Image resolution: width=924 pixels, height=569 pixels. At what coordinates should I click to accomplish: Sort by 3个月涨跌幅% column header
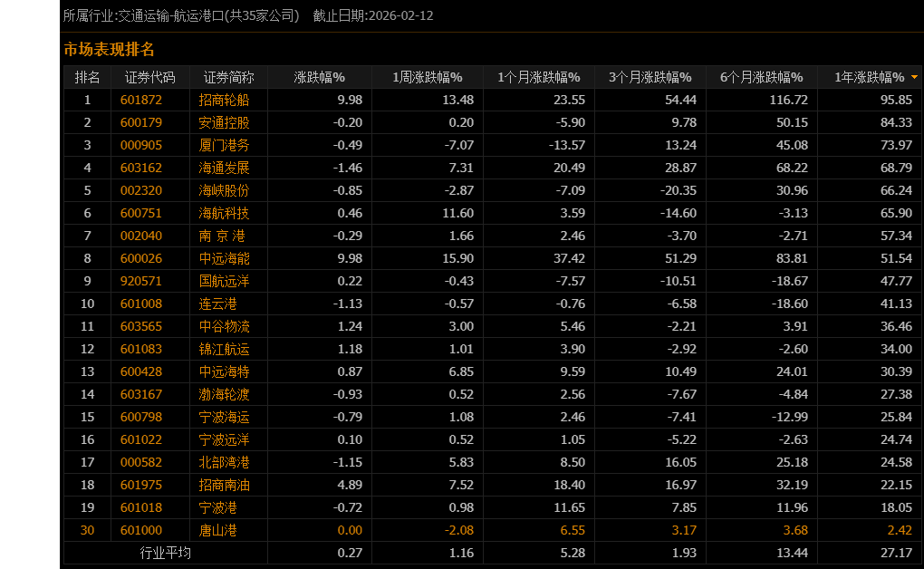coord(650,77)
